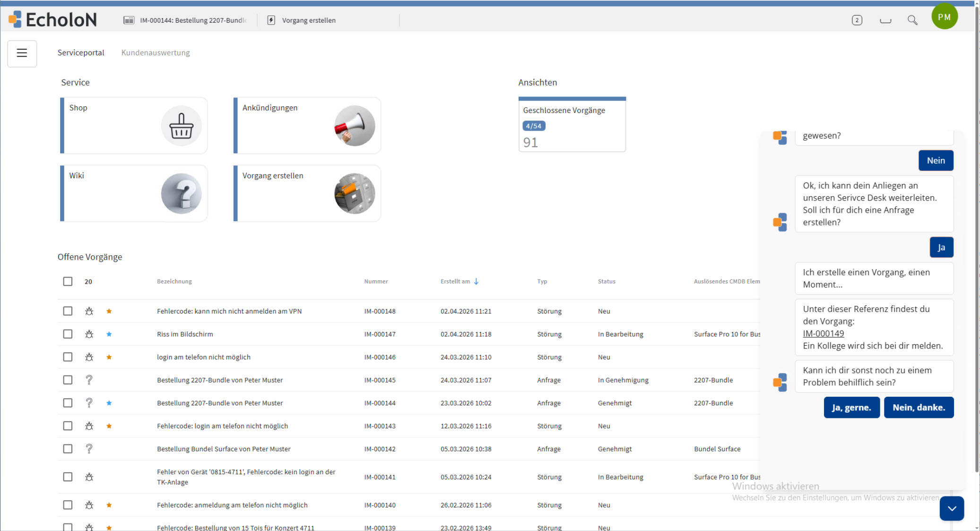Toggle the select-all checkbox above the list
This screenshot has height=531, width=980.
(x=68, y=281)
